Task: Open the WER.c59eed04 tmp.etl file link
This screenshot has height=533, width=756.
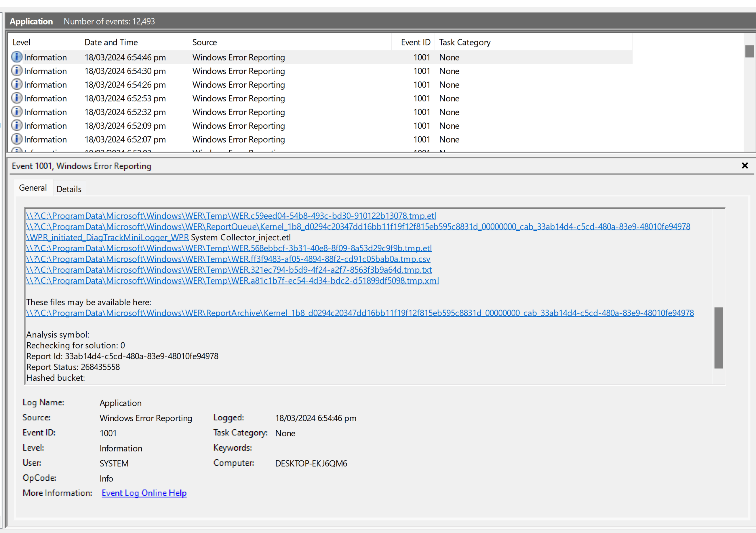Action: [231, 216]
